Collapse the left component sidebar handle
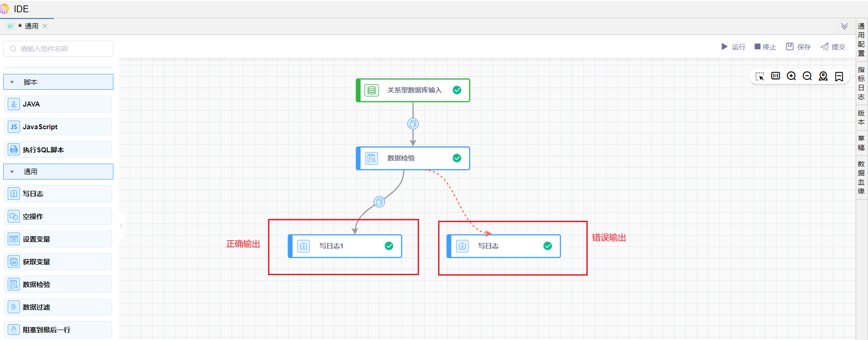The height and width of the screenshot is (340, 868). click(122, 225)
